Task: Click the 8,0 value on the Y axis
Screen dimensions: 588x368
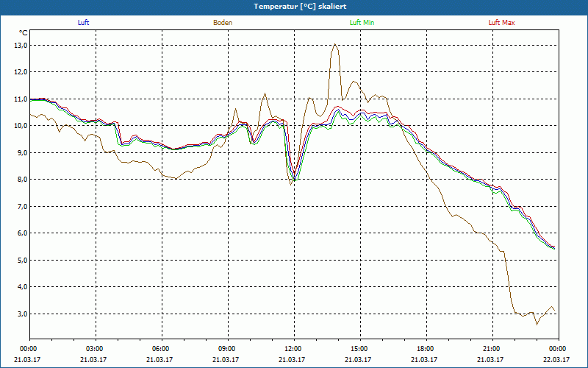Action: point(22,180)
